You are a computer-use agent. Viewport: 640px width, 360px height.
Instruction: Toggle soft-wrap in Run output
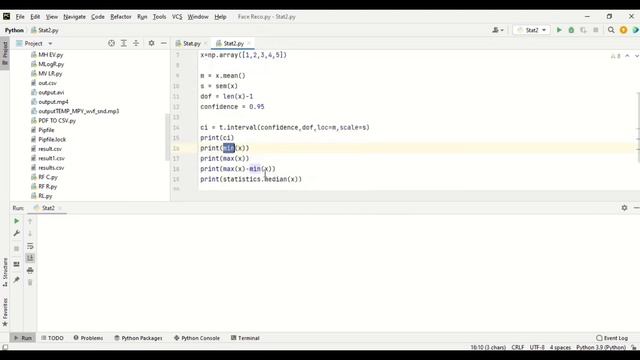(30, 246)
